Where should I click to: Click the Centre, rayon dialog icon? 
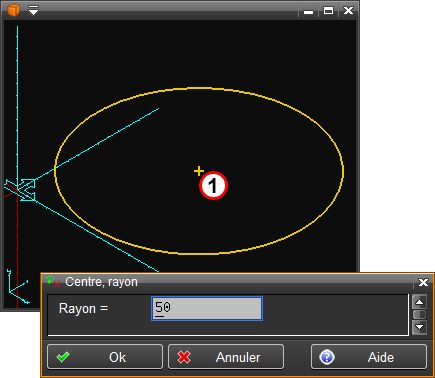point(53,282)
